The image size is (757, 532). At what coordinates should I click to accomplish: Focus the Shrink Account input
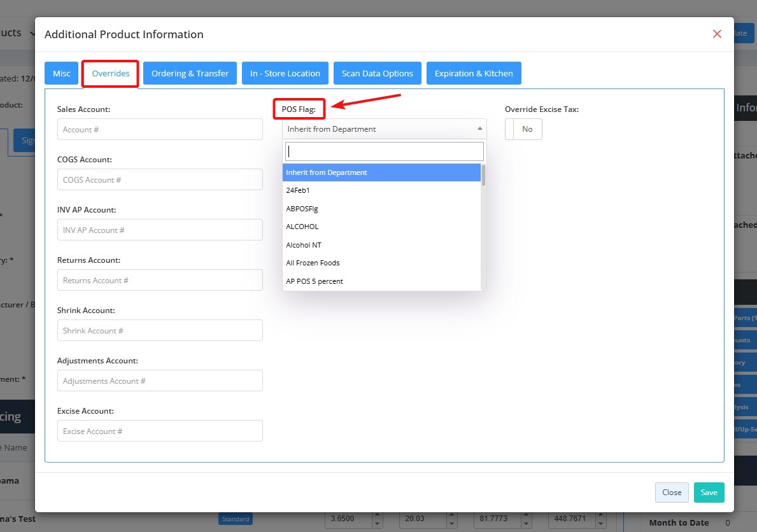(160, 330)
